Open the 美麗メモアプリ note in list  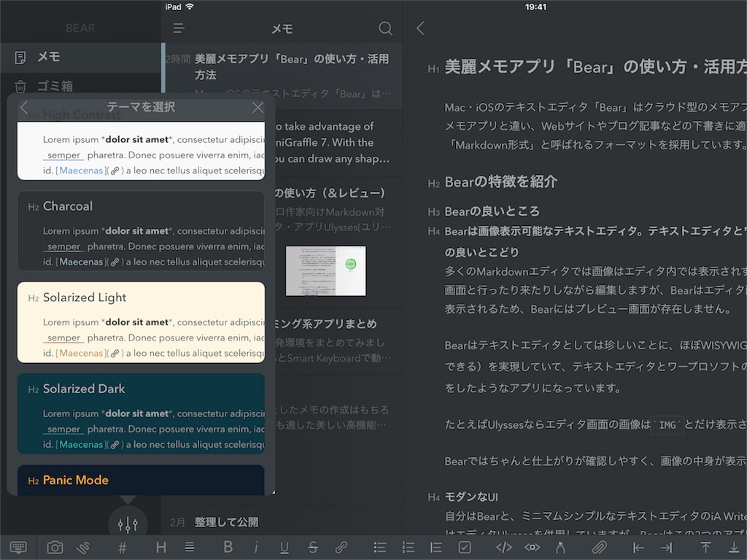282,76
